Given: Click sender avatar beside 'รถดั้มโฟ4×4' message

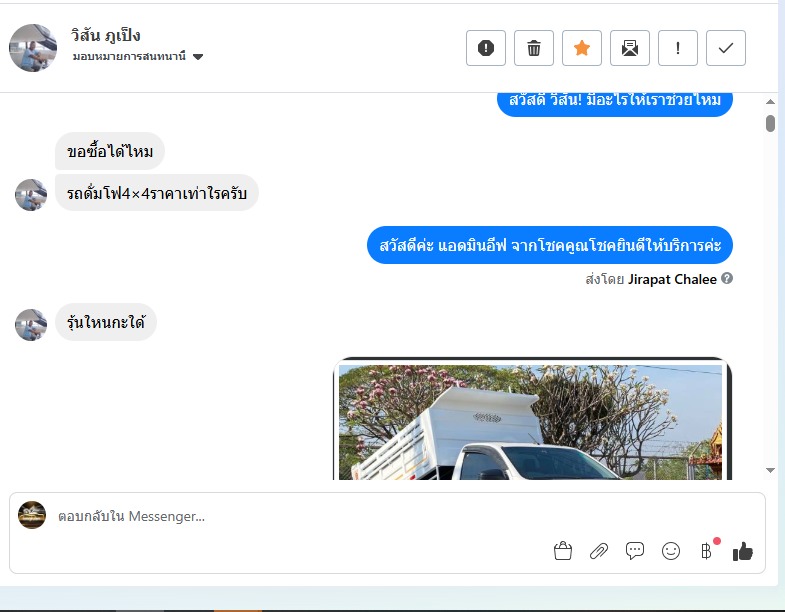Looking at the screenshot, I should (31, 195).
